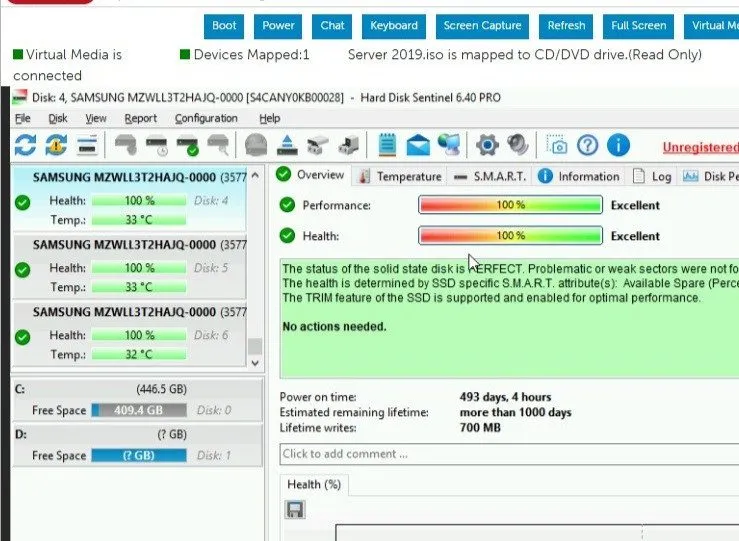Switch to the Information tab
The width and height of the screenshot is (739, 541).
(x=579, y=176)
